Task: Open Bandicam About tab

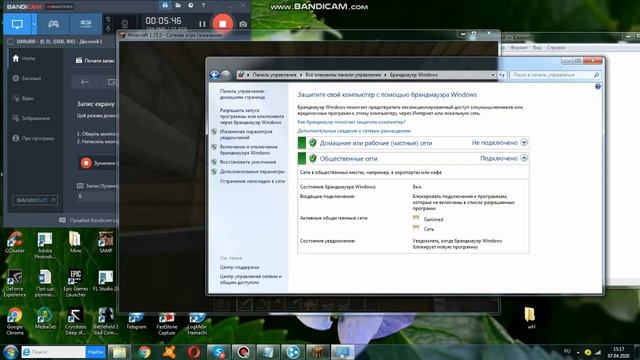Action: click(x=33, y=138)
